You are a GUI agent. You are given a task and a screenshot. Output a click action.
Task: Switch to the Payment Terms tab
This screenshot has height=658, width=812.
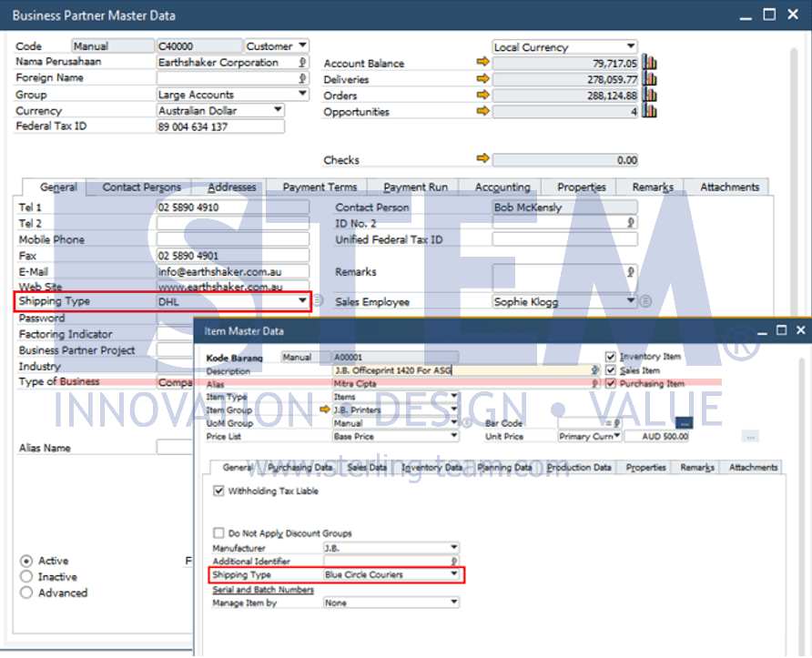(320, 187)
